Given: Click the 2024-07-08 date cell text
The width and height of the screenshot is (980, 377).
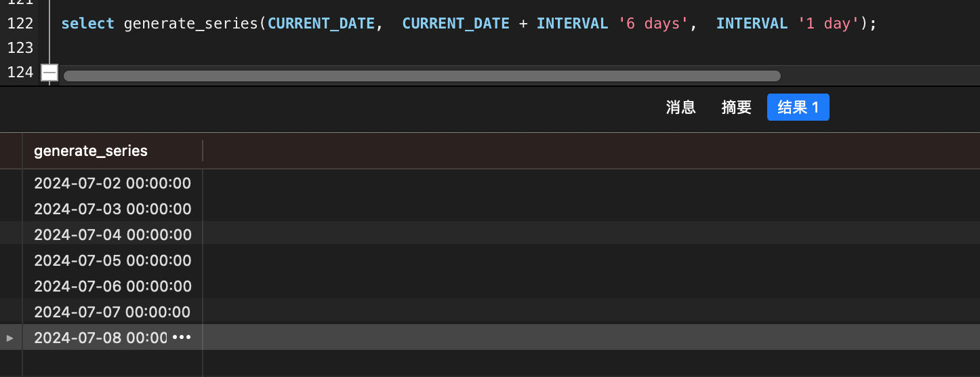Looking at the screenshot, I should pyautogui.click(x=100, y=338).
